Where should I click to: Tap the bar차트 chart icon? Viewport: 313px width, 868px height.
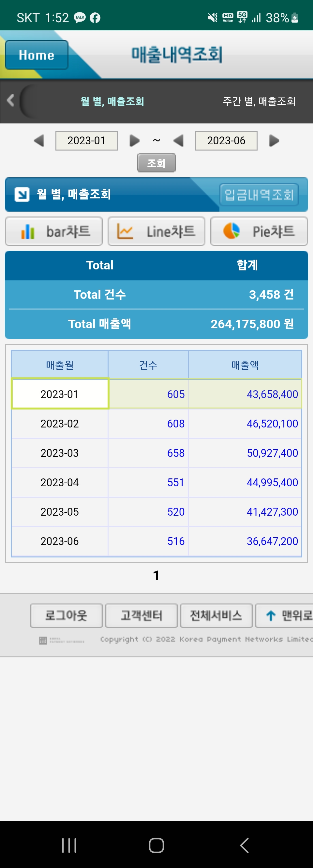(28, 232)
